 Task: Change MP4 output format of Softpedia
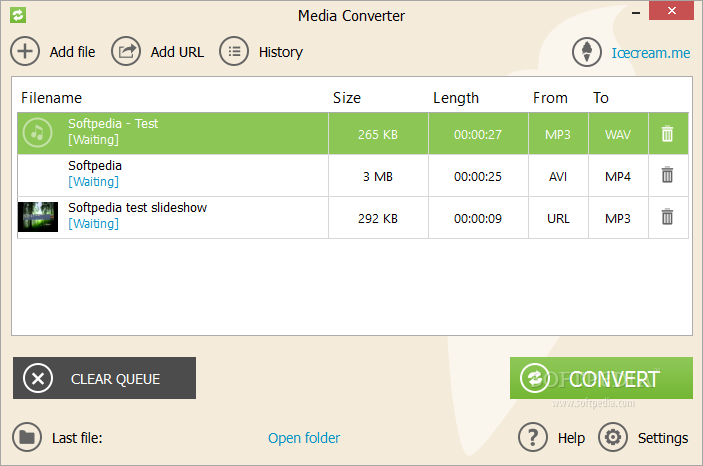click(x=618, y=177)
